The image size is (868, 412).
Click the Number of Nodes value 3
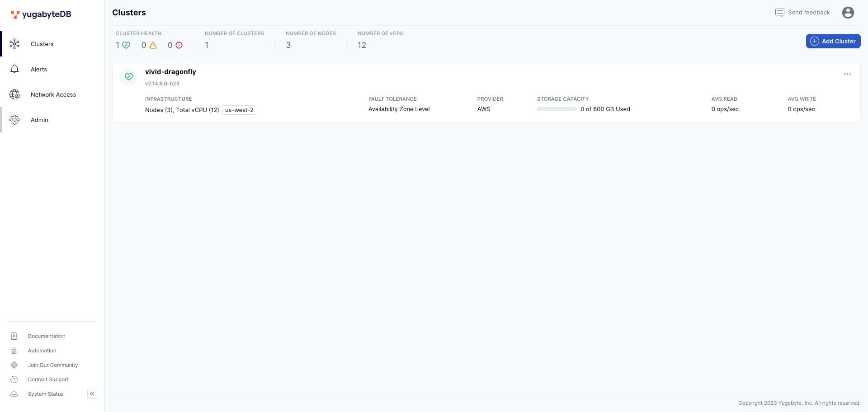click(x=288, y=45)
